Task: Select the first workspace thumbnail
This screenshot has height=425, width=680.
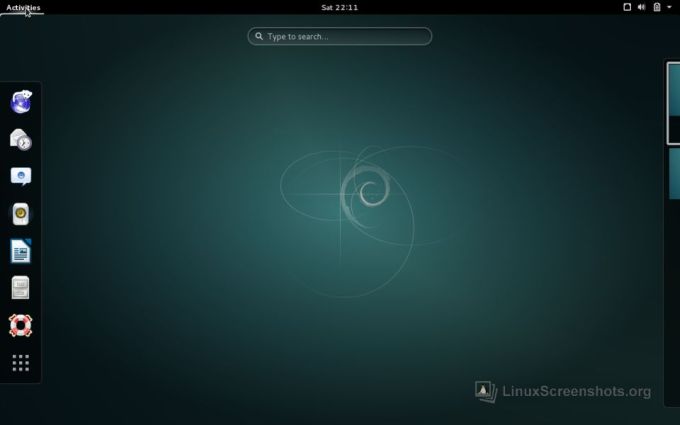Action: click(674, 103)
